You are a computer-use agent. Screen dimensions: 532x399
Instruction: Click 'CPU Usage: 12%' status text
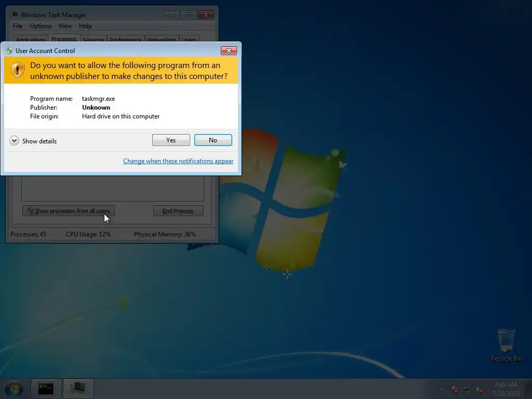tap(88, 234)
